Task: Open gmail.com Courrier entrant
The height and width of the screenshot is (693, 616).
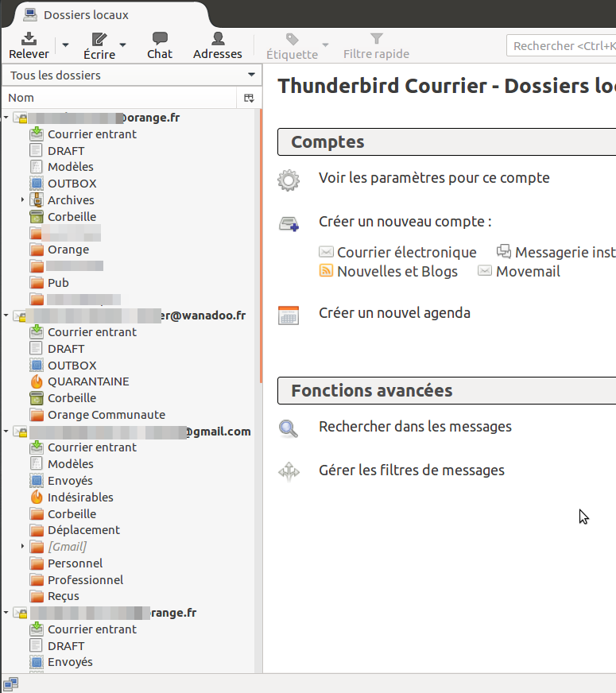Action: click(x=92, y=447)
